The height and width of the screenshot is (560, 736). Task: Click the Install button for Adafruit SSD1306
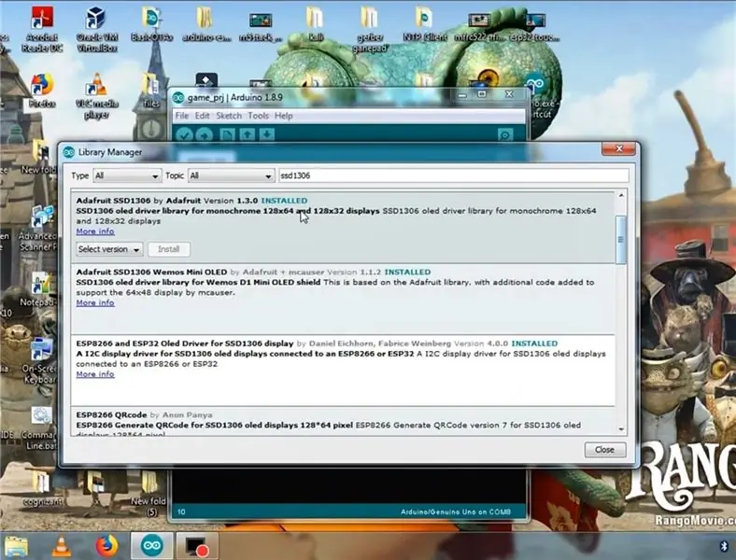click(x=169, y=249)
